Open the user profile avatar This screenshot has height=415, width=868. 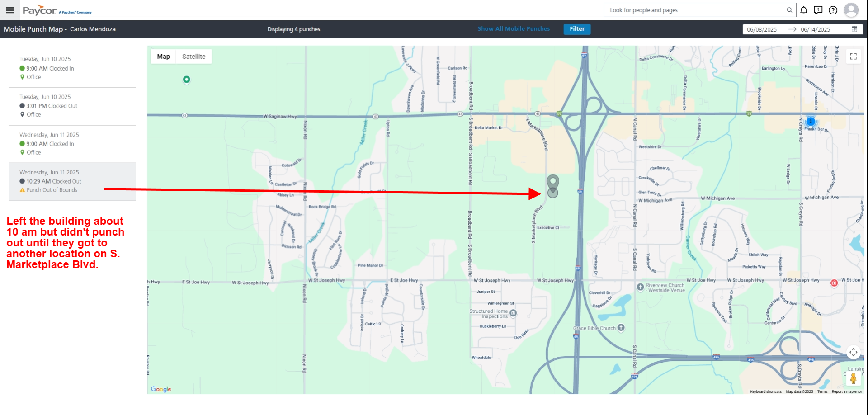851,10
